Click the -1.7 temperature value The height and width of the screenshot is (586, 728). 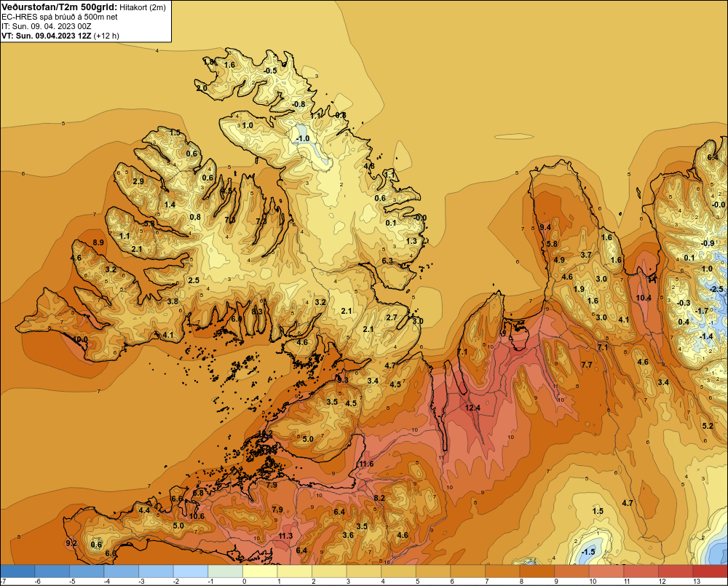point(702,311)
